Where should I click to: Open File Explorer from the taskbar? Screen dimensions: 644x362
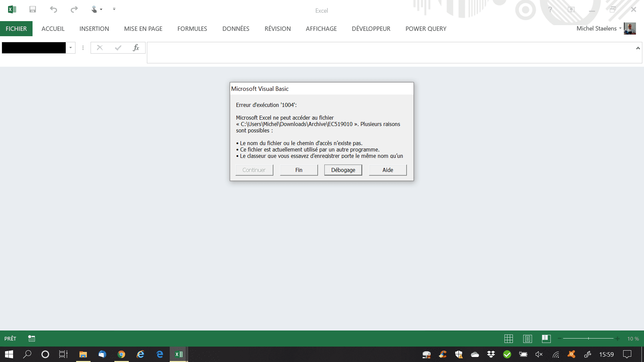pyautogui.click(x=83, y=354)
